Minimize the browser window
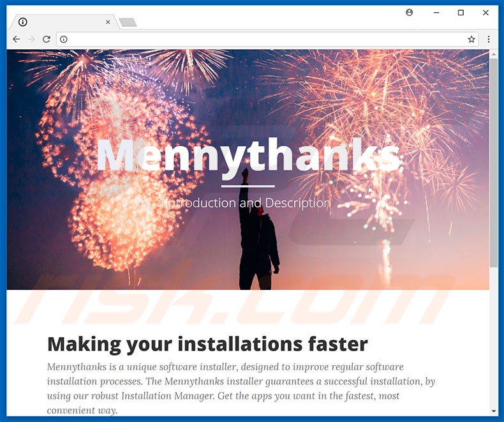 435,12
